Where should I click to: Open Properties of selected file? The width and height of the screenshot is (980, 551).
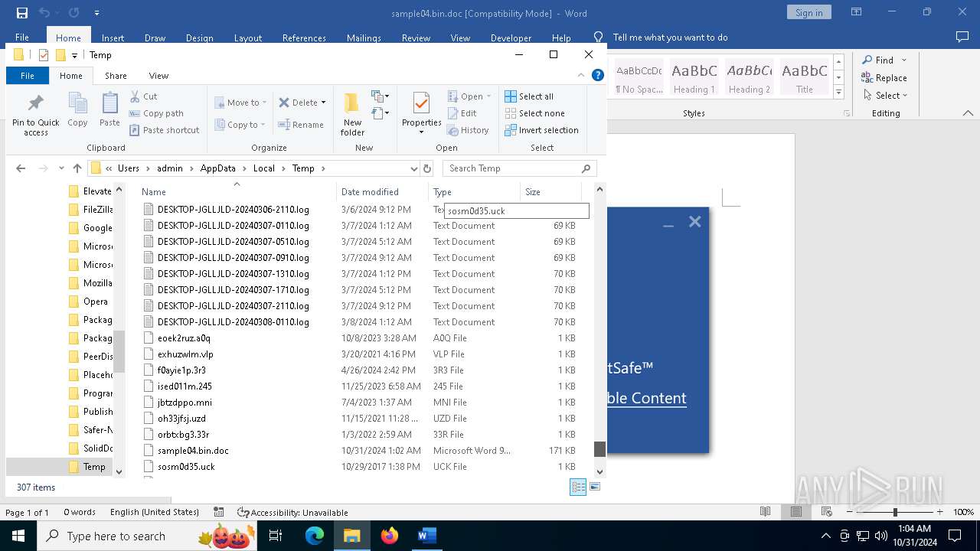pos(421,112)
